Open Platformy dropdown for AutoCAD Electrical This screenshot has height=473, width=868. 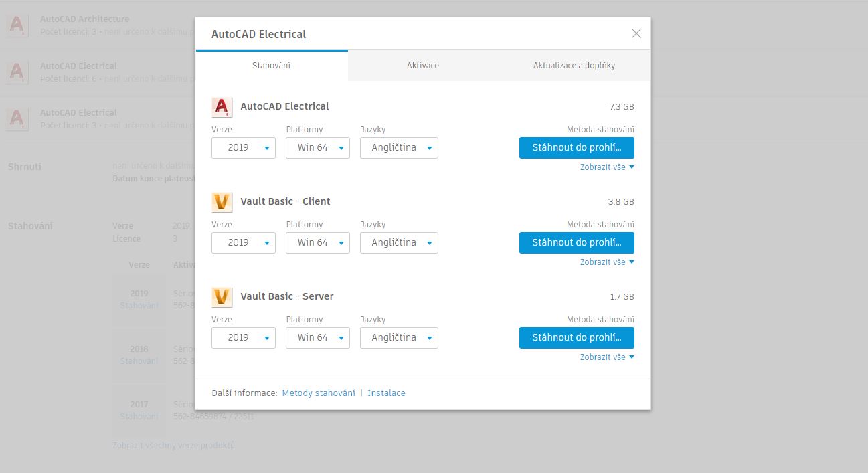pyautogui.click(x=318, y=148)
